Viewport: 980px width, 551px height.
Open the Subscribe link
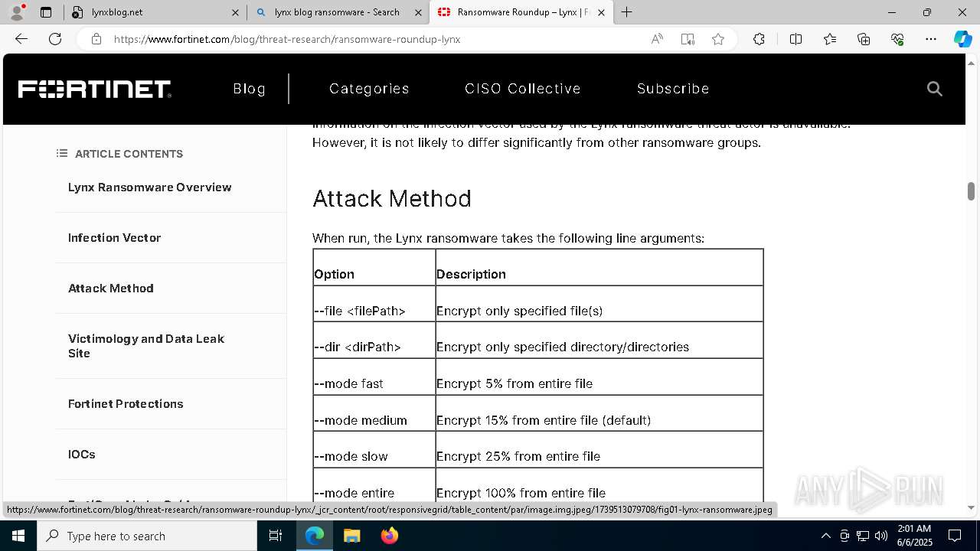pyautogui.click(x=673, y=89)
